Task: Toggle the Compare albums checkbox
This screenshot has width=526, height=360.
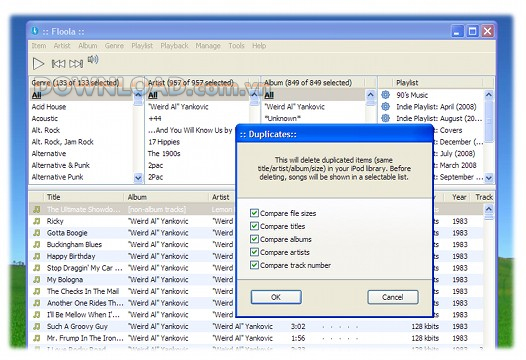Action: 254,239
